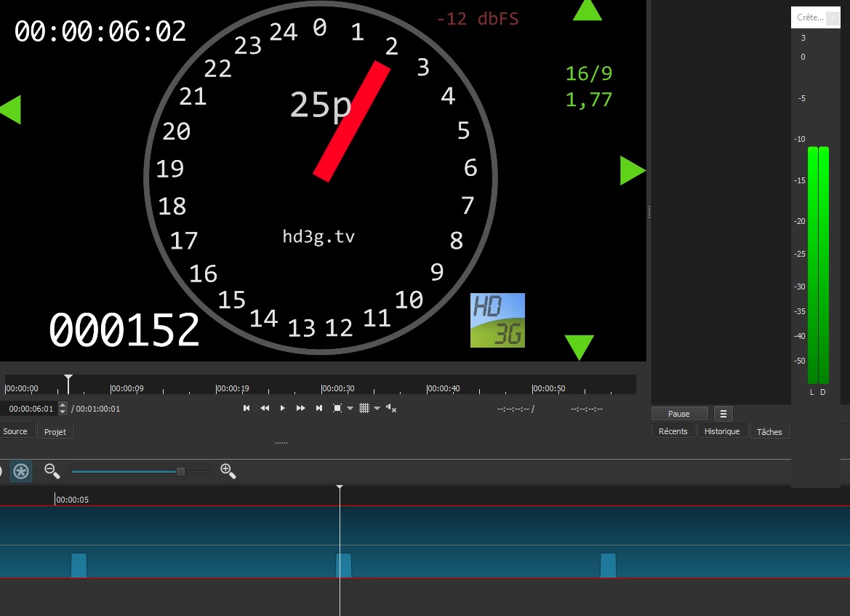Close the Crête audio peak meter panel

833,18
